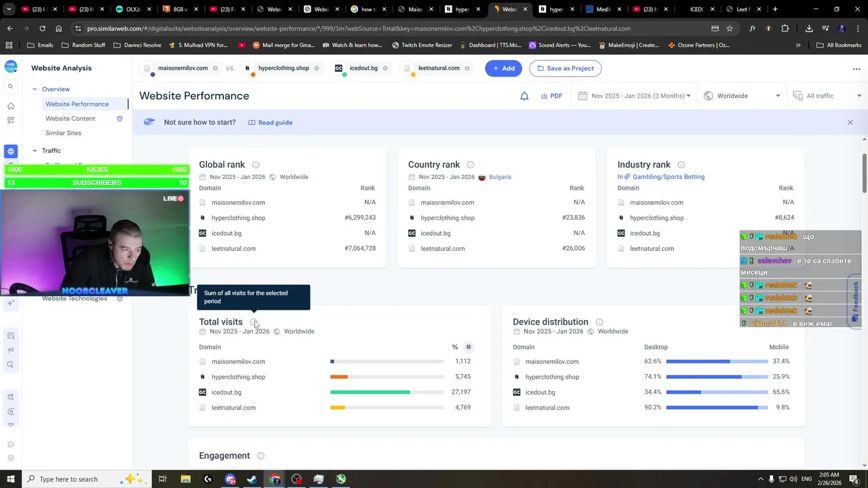Save comparison as Project

point(566,68)
